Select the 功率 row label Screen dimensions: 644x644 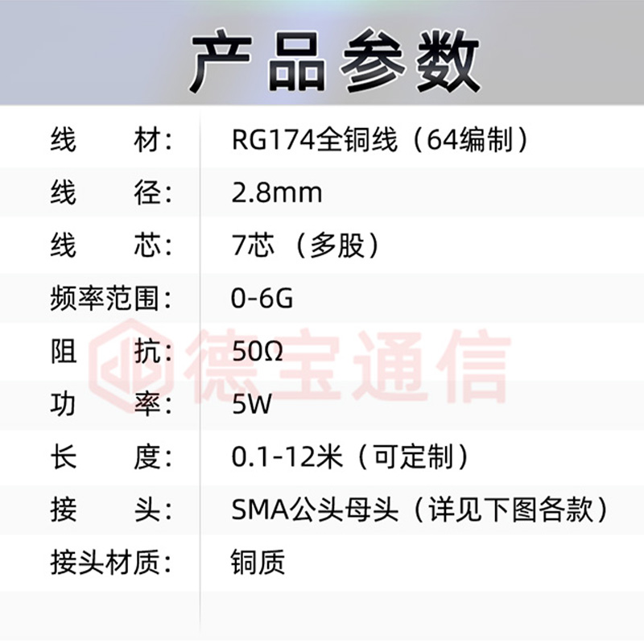111,404
